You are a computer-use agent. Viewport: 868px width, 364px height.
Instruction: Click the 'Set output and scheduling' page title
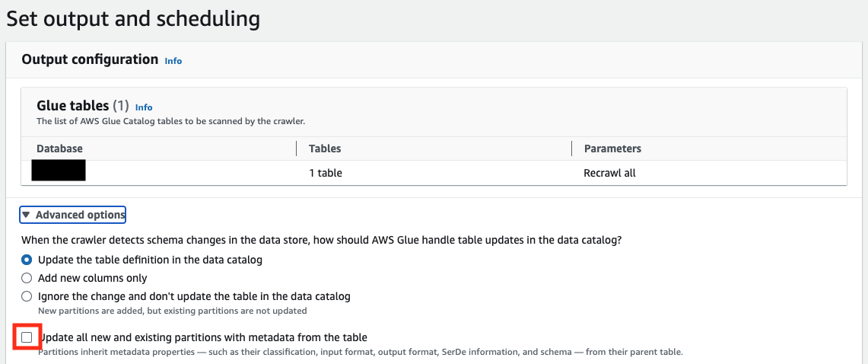point(133,18)
